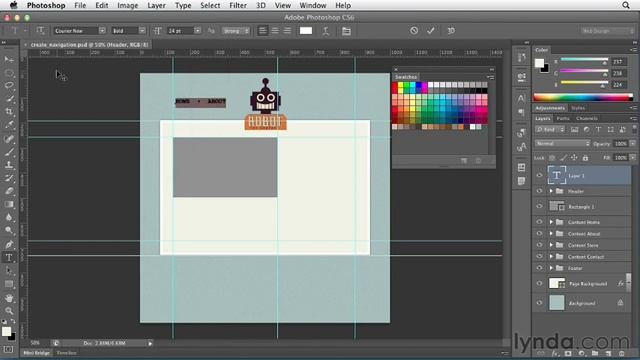Switch to the Styles tab
Screen dimensions: 640x360
click(578, 108)
